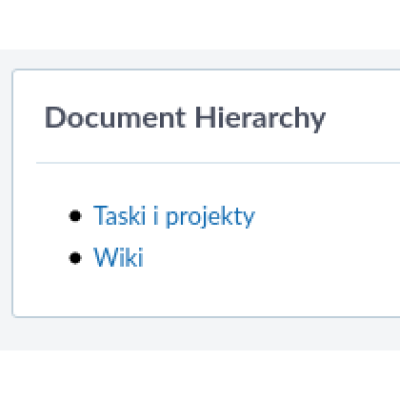Image resolution: width=400 pixels, height=400 pixels.
Task: Open the Taski i projekty link
Action: [x=174, y=216]
